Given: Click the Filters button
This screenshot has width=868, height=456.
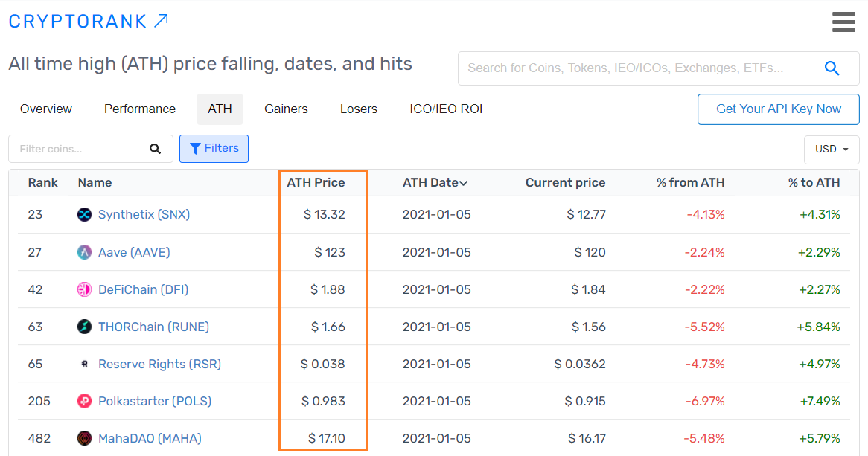Looking at the screenshot, I should coord(214,149).
